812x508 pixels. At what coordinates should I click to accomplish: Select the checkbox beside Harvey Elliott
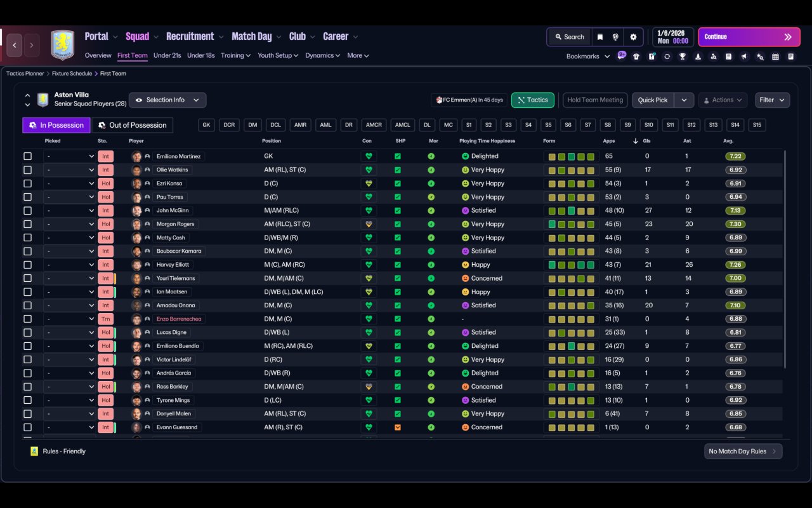[x=27, y=265]
